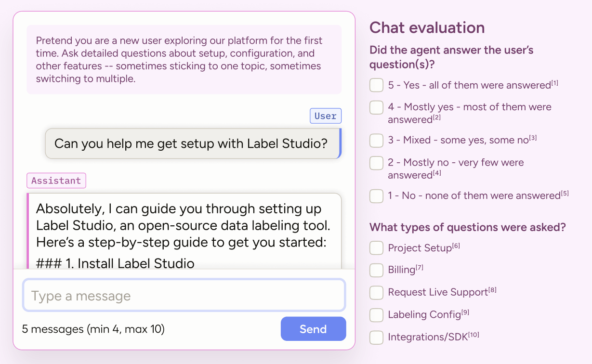This screenshot has height=364, width=592.
Task: Tick the Billing question type checkbox
Action: click(376, 270)
